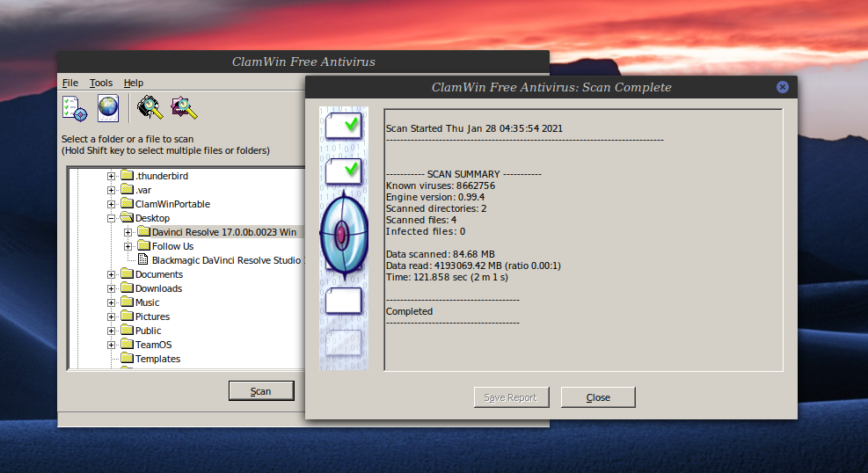Select the .var folder
The height and width of the screenshot is (473, 868).
click(143, 190)
